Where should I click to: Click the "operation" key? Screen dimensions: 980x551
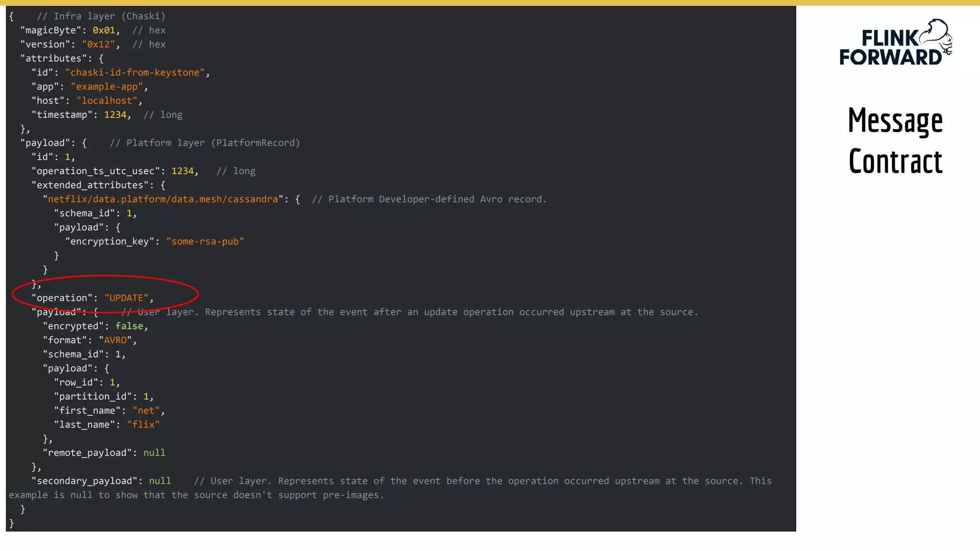click(62, 298)
